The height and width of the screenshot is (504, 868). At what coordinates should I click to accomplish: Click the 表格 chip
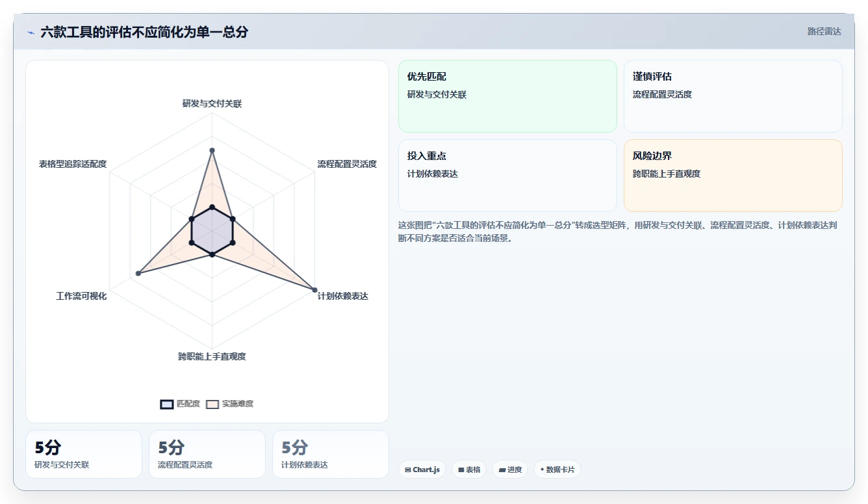pyautogui.click(x=469, y=470)
